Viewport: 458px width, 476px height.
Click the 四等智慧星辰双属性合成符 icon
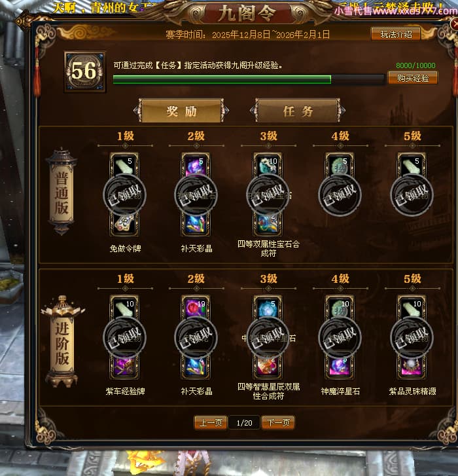[x=268, y=367]
